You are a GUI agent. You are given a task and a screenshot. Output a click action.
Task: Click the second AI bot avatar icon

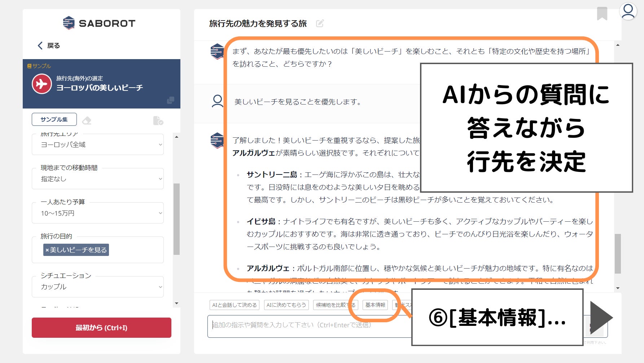coord(217,140)
